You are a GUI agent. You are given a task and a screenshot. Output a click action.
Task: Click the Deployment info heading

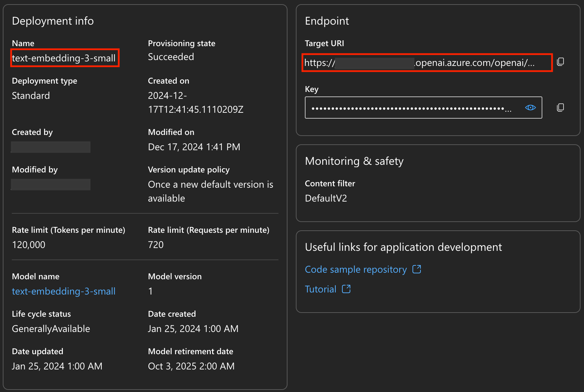coord(53,21)
